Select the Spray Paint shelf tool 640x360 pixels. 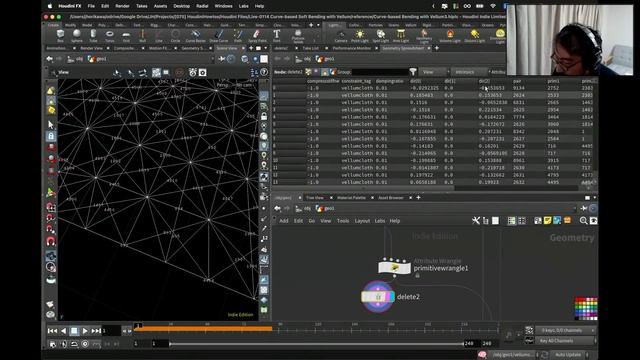coord(257,36)
